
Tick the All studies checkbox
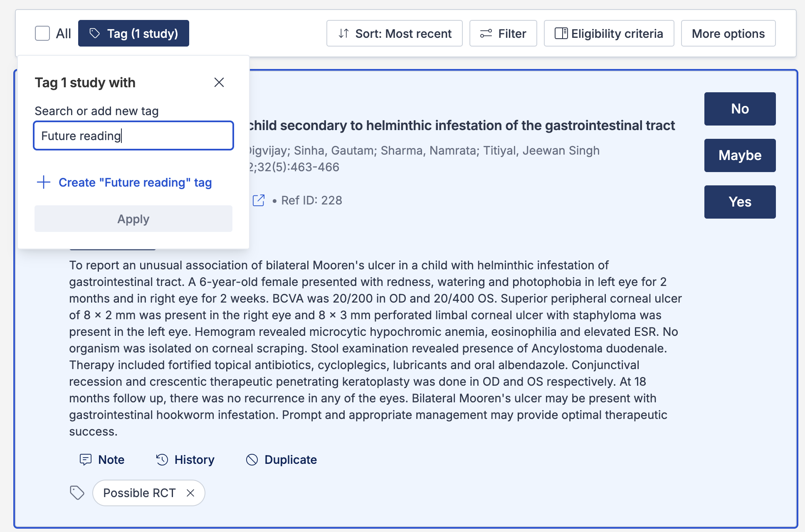click(42, 33)
